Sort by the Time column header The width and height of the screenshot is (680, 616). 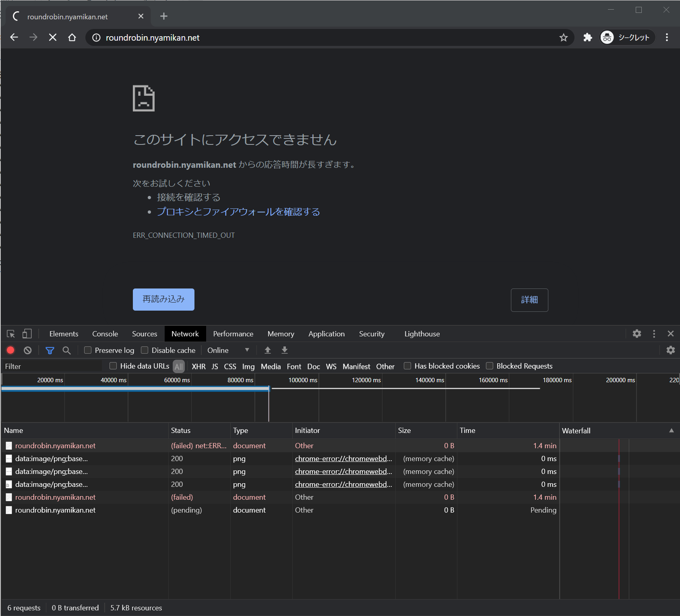click(x=508, y=430)
